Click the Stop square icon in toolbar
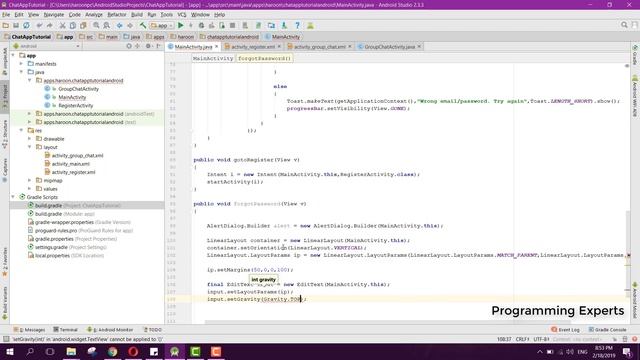Viewport: 640px width, 360px height. (x=232, y=25)
